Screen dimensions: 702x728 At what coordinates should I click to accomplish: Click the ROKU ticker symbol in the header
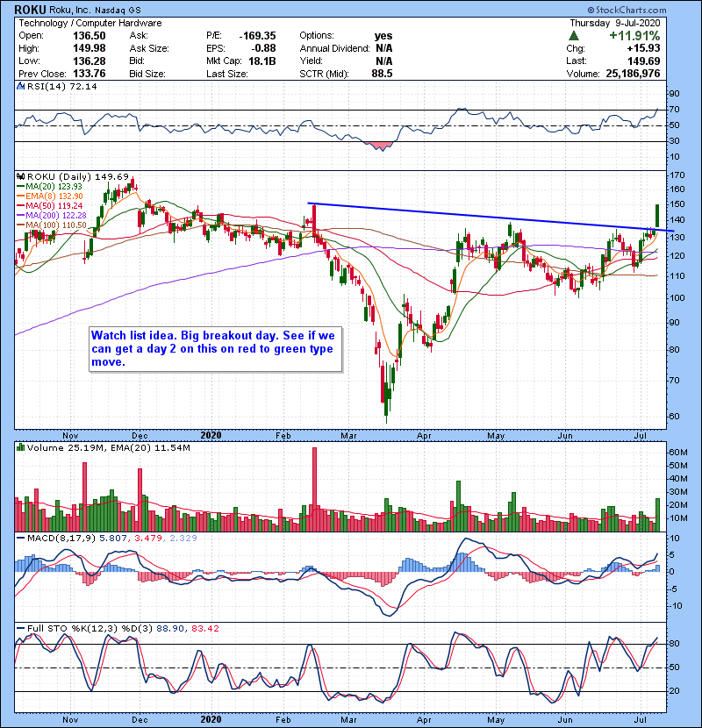30,10
